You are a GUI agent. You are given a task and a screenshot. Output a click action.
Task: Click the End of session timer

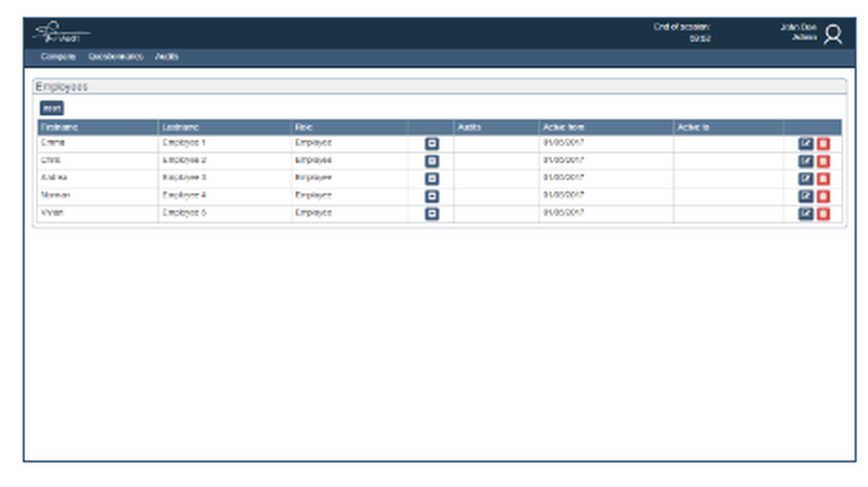[x=682, y=33]
